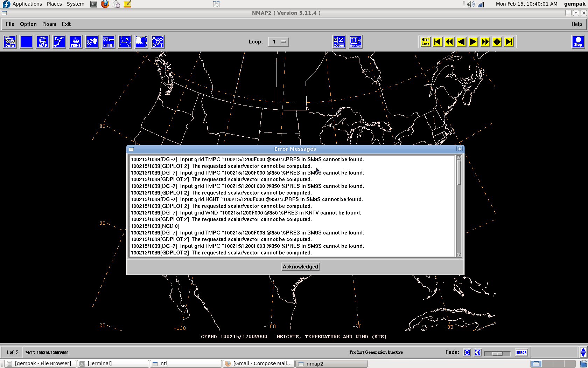588x368 pixels.
Task: Toggle the half-filled Fade circle button
Action: point(477,353)
